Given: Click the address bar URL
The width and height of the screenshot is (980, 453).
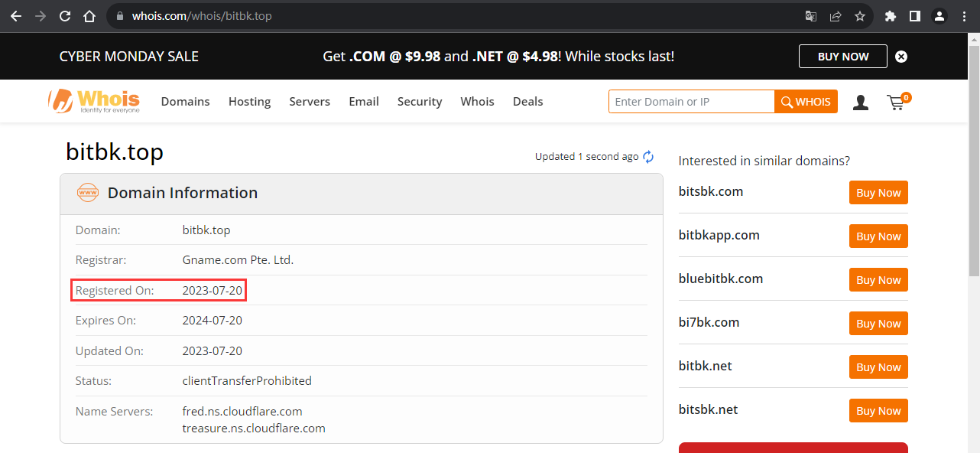Looking at the screenshot, I should pos(202,16).
